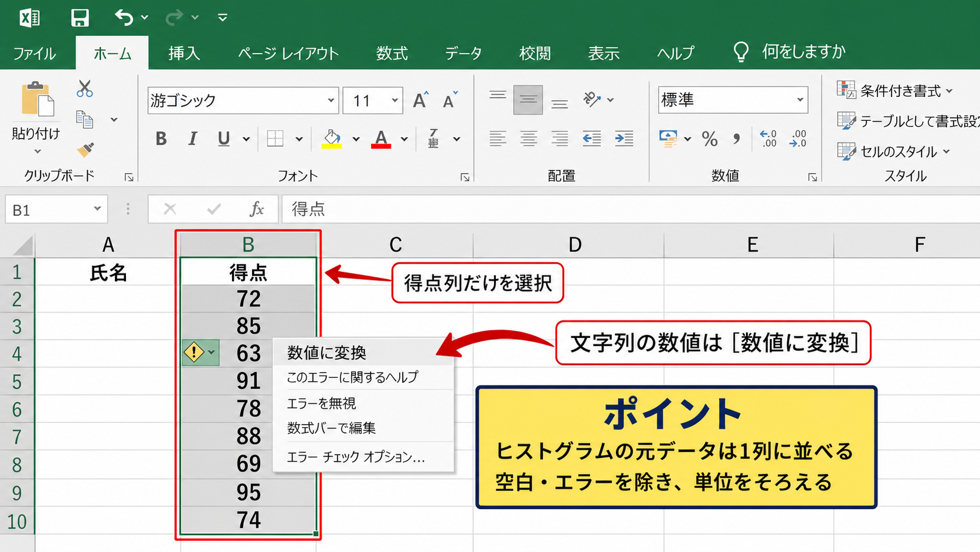Open the font color dropdown arrow

404,139
